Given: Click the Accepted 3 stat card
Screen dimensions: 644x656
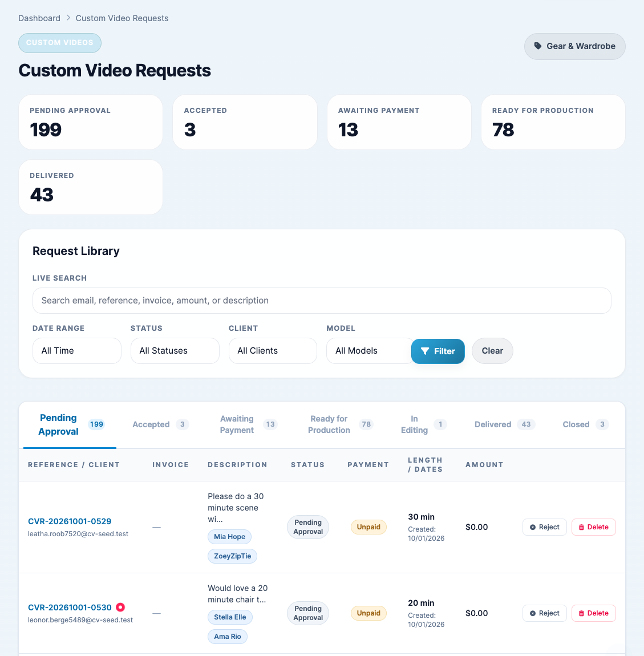Looking at the screenshot, I should (245, 122).
